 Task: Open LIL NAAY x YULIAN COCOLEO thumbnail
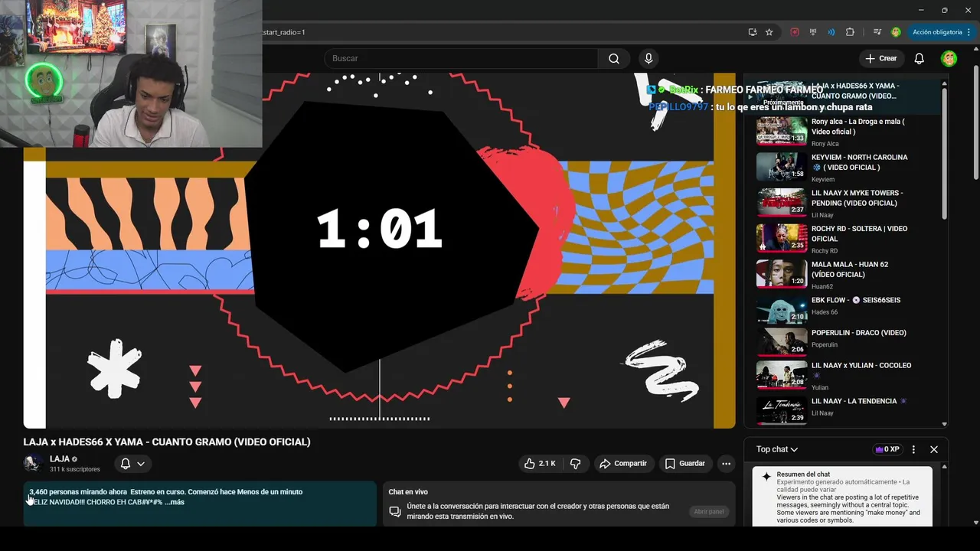782,375
